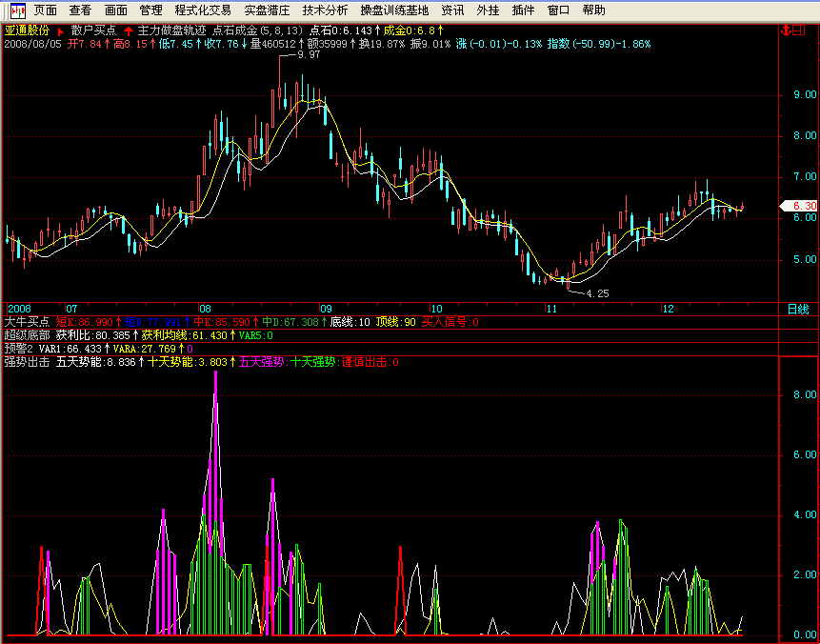Click the 亚通股份 stock name label

pos(27,30)
